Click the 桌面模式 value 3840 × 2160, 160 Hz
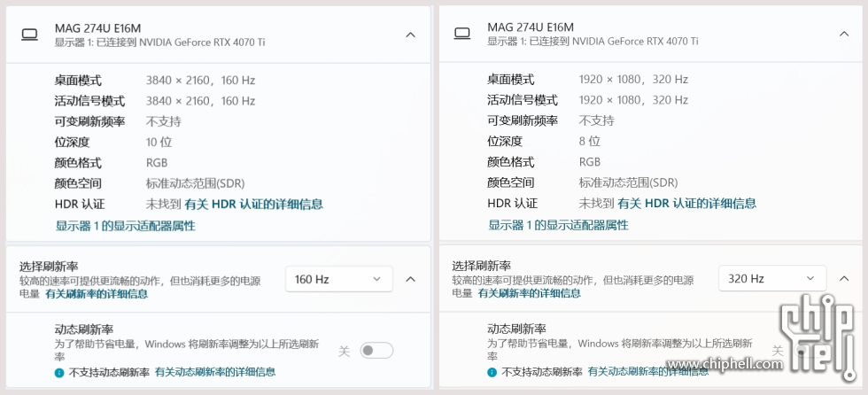 pos(200,81)
